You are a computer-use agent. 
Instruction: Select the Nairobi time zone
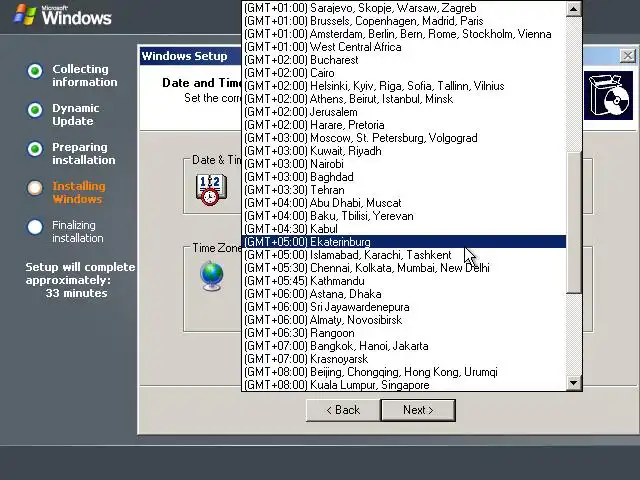[x=404, y=164]
